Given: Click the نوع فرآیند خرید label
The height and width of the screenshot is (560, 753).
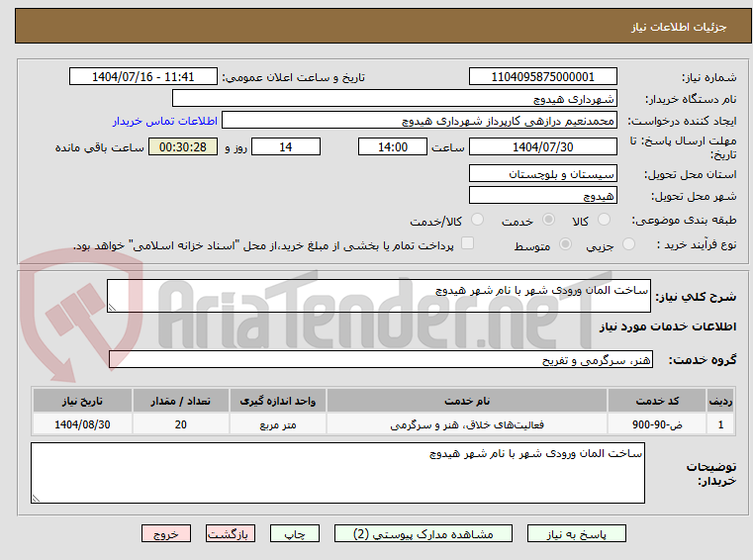Looking at the screenshot, I should click(x=697, y=245).
